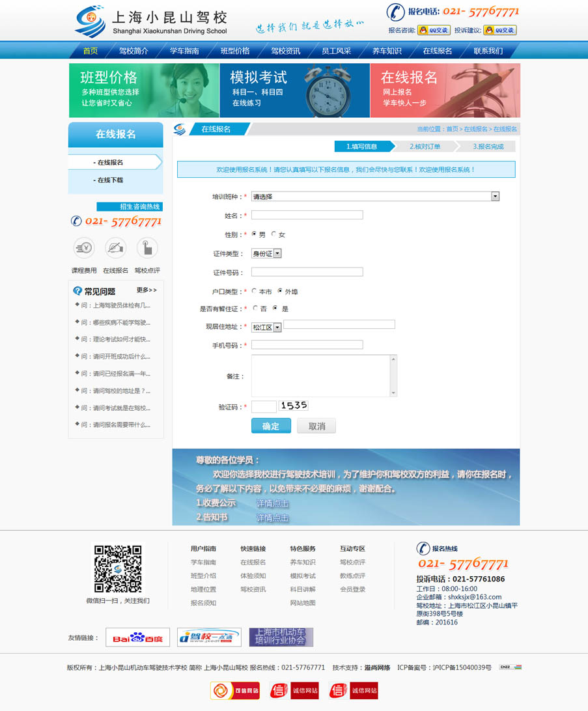Click the 在线报名 sidebar pencil icon
The width and height of the screenshot is (588, 711).
pos(115,248)
